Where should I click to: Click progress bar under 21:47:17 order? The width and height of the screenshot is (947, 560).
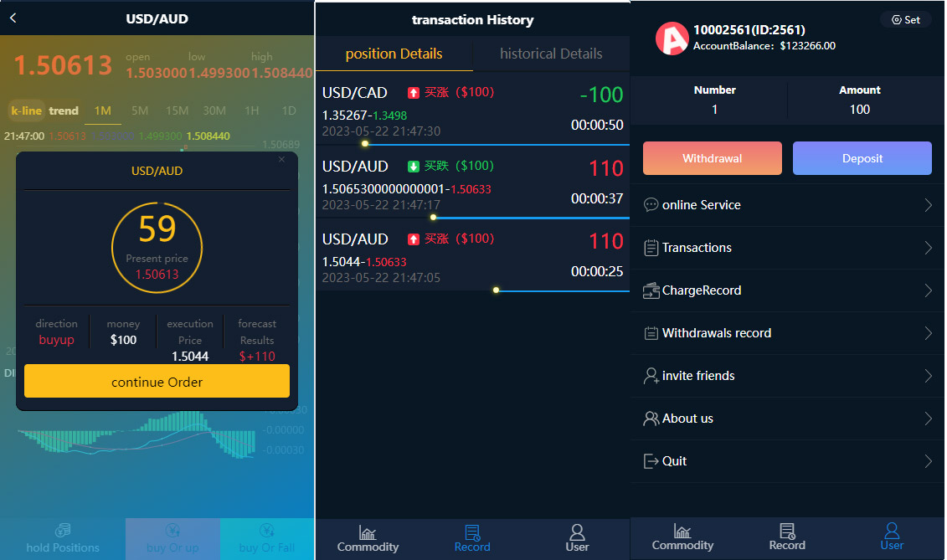pyautogui.click(x=531, y=218)
